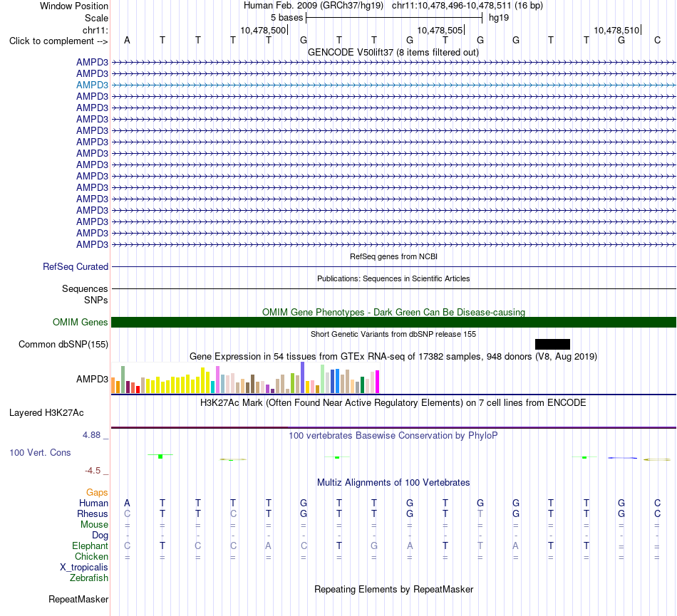Click the 'OMIM Gene Phenotypes' track title
The image size is (677, 616).
coord(393,312)
